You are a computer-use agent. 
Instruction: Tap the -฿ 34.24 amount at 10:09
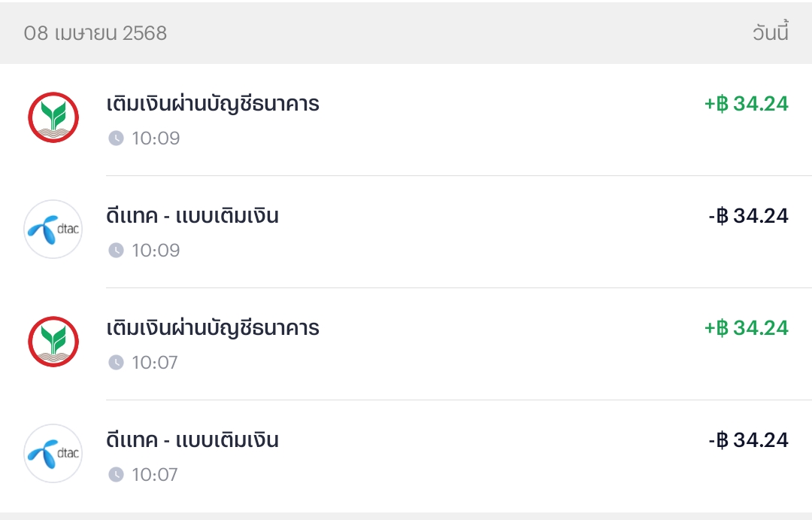(x=748, y=216)
